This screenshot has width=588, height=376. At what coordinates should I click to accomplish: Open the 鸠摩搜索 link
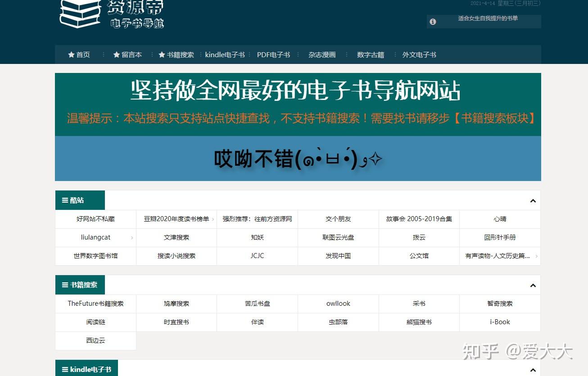tap(176, 304)
